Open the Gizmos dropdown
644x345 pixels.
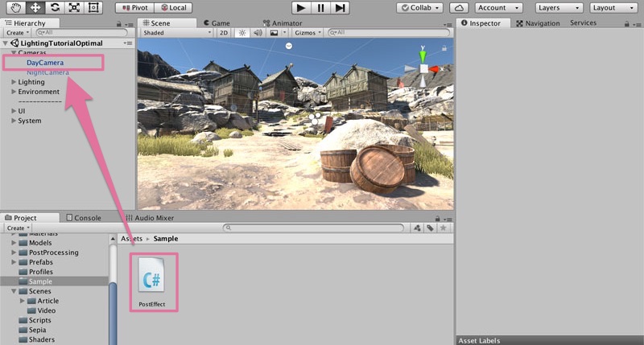(308, 32)
